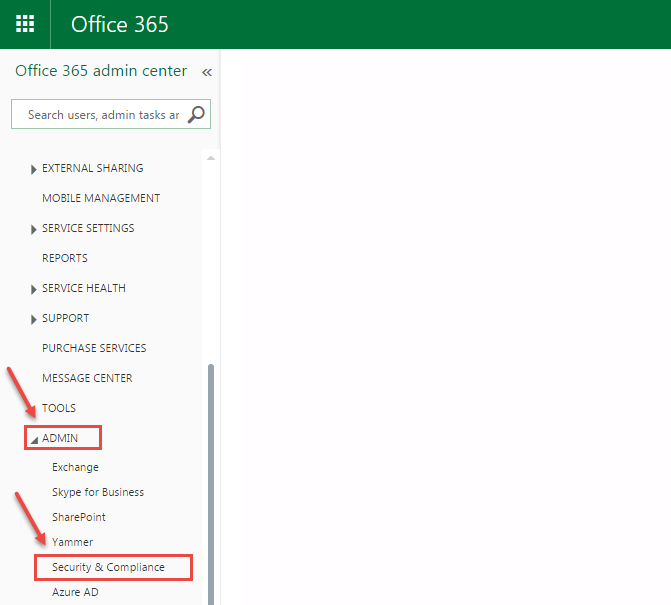
Task: Click the search magnifier icon
Action: point(197,114)
